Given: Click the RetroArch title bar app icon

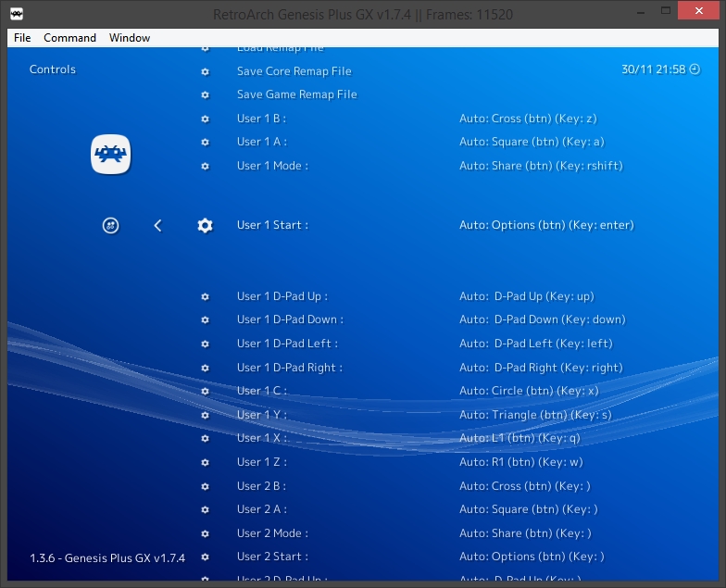Looking at the screenshot, I should (17, 13).
